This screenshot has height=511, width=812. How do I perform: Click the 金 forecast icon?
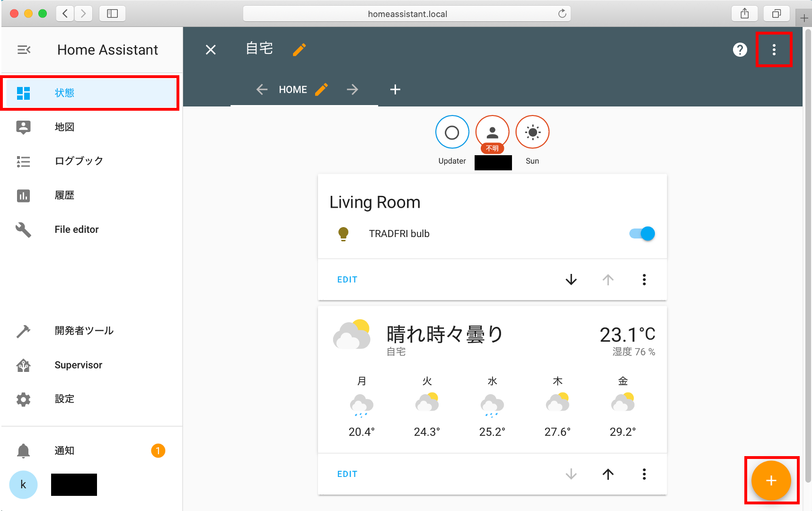pyautogui.click(x=623, y=403)
